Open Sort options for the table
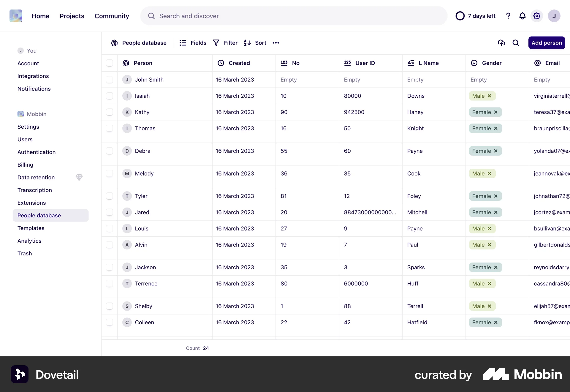This screenshot has width=570, height=392. tap(255, 43)
